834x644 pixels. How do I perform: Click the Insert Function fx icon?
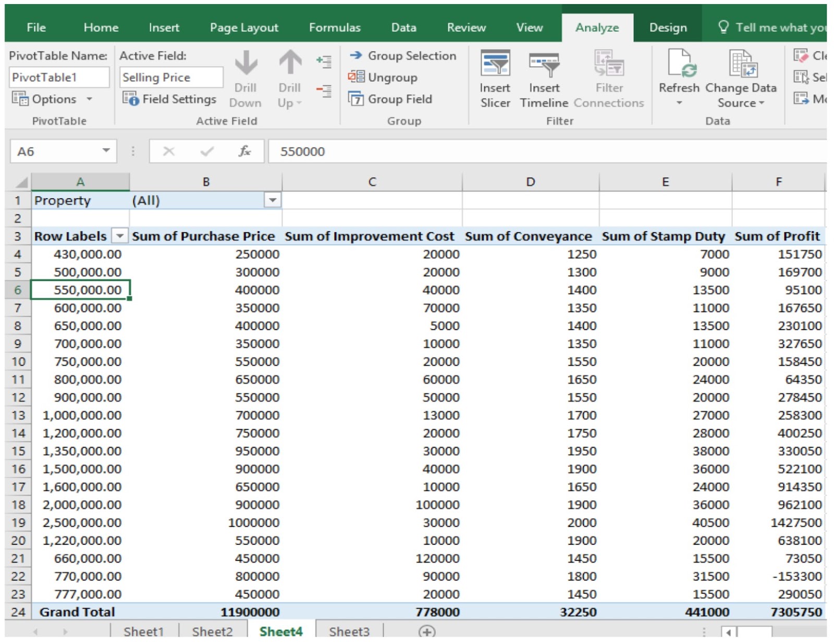point(244,152)
